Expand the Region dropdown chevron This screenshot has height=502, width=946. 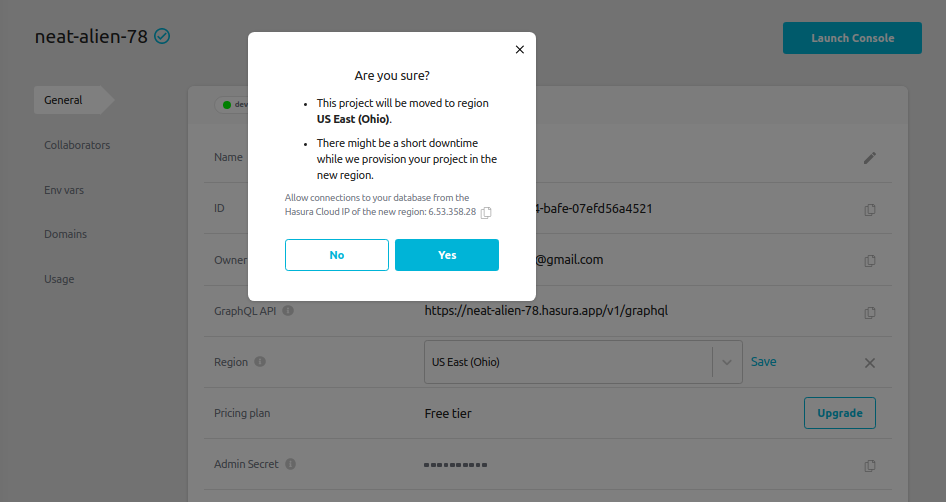(x=727, y=362)
